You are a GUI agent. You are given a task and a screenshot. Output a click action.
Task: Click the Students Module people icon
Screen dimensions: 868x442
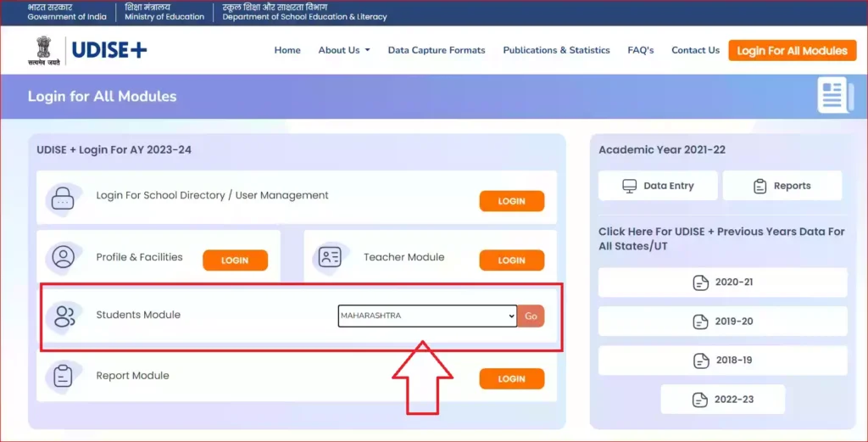click(64, 316)
